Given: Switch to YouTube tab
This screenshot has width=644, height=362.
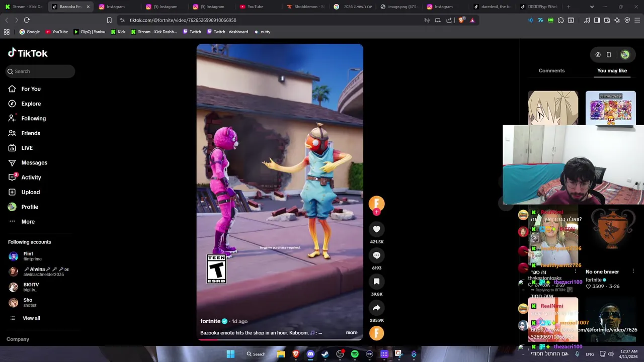Looking at the screenshot, I should click(259, 7).
